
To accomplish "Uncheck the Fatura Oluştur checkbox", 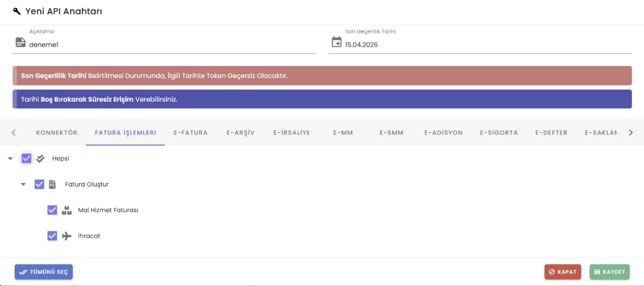I will (39, 184).
